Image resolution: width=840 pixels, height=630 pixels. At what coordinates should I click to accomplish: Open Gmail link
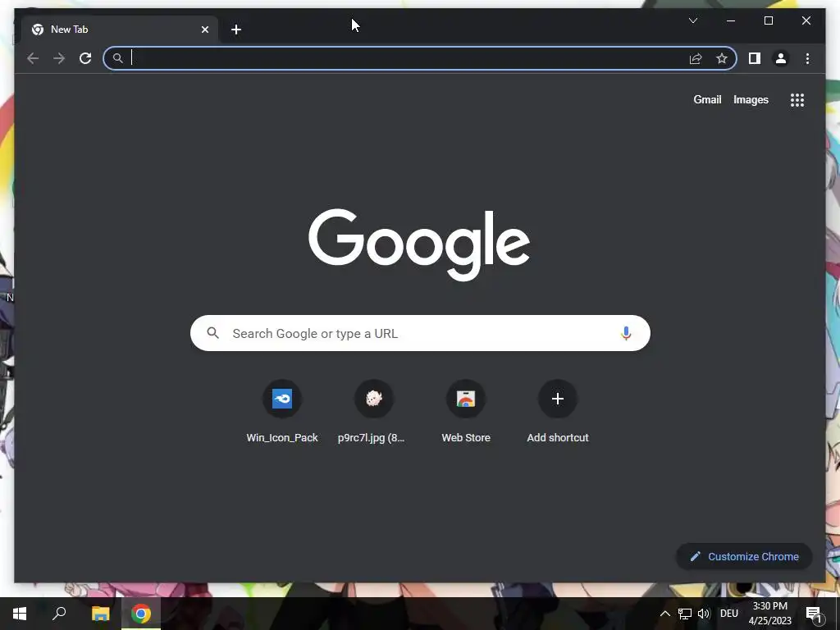(x=707, y=99)
